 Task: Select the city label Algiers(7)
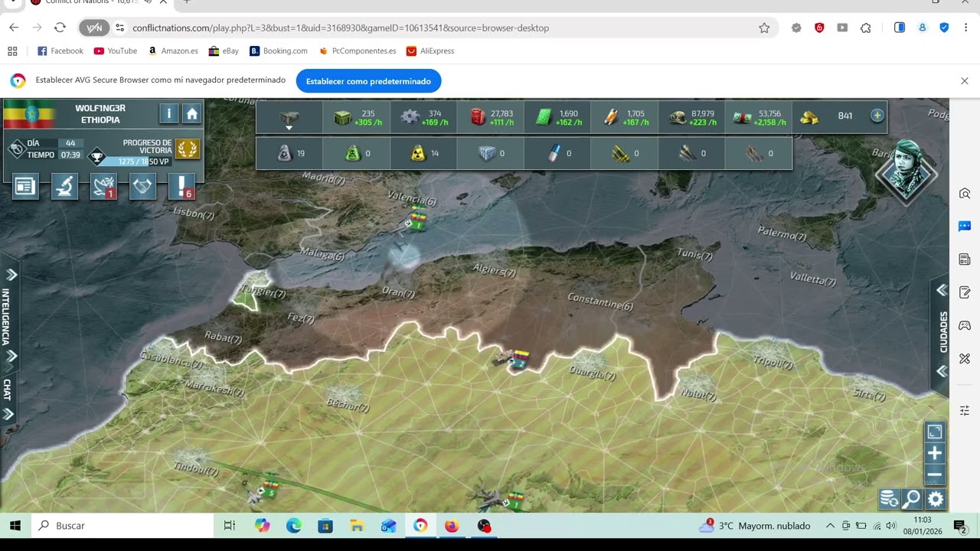click(x=495, y=271)
